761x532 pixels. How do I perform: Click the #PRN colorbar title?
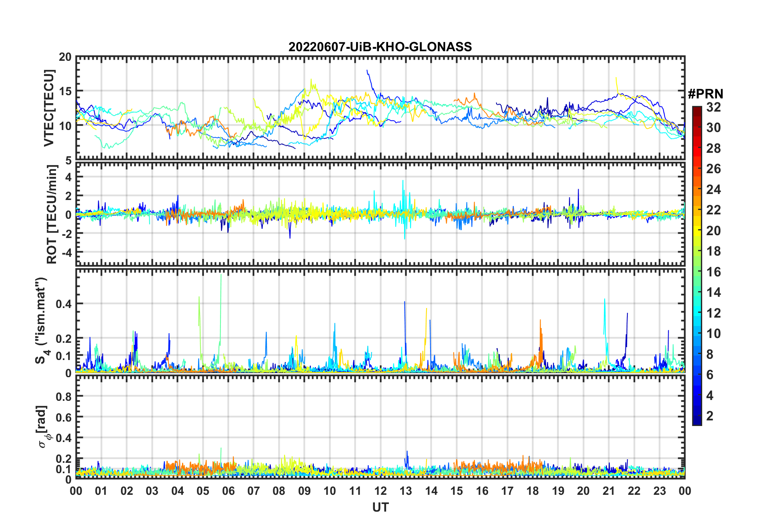706,94
